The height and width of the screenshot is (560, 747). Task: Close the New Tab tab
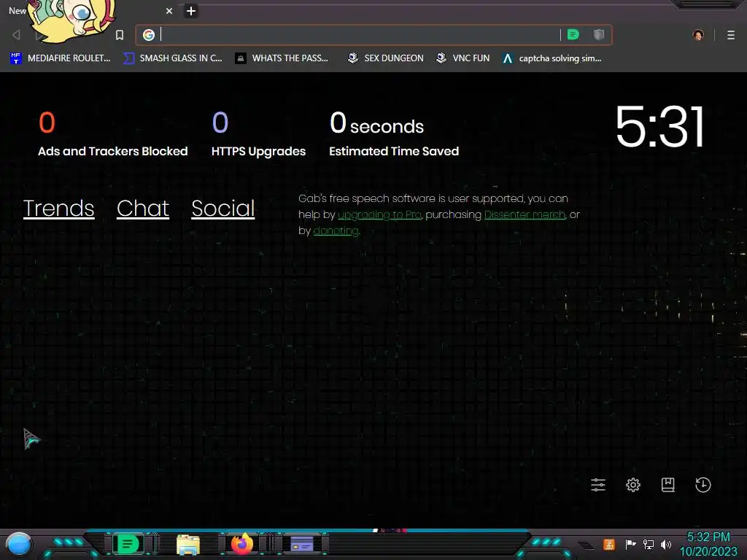click(169, 11)
